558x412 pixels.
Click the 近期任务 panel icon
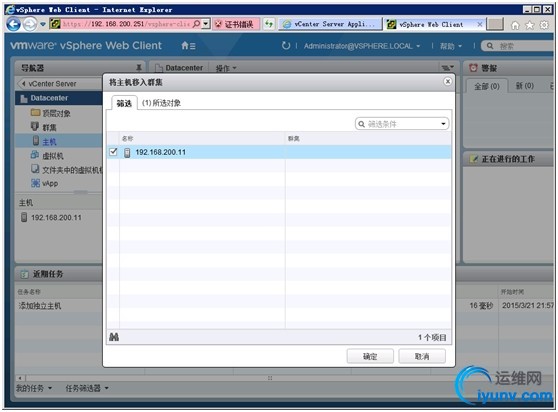[x=24, y=274]
